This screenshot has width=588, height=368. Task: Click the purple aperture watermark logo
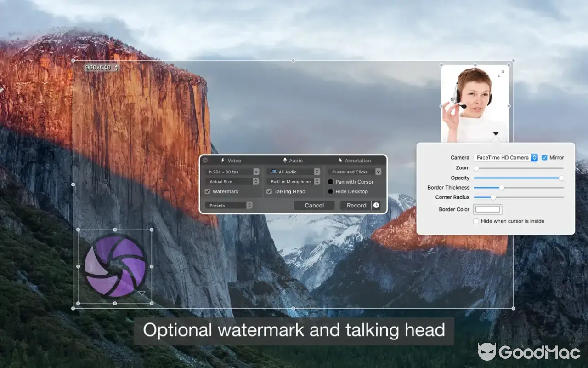pos(116,267)
